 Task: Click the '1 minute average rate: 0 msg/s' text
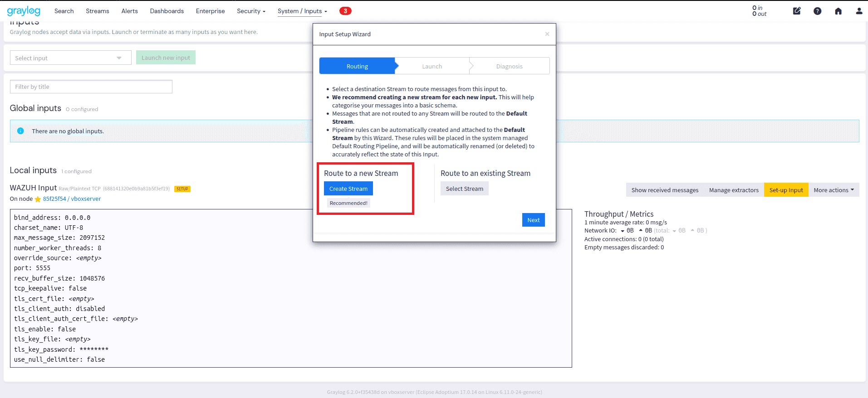(626, 223)
